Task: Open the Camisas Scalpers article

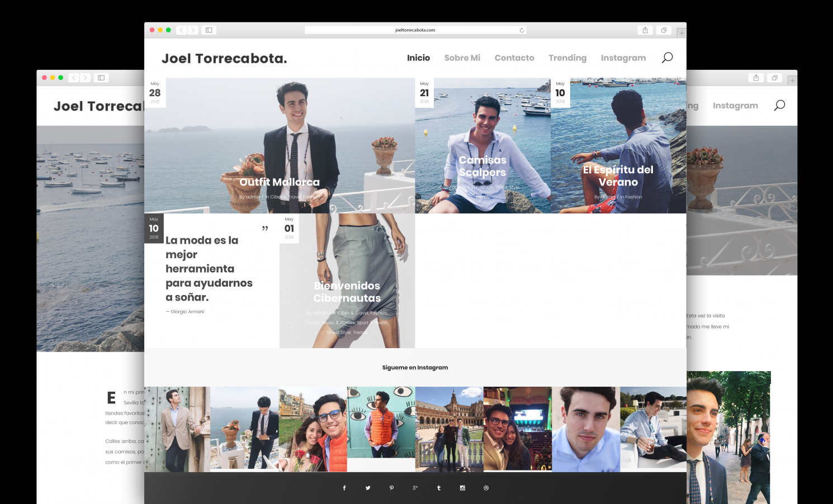Action: tap(482, 166)
